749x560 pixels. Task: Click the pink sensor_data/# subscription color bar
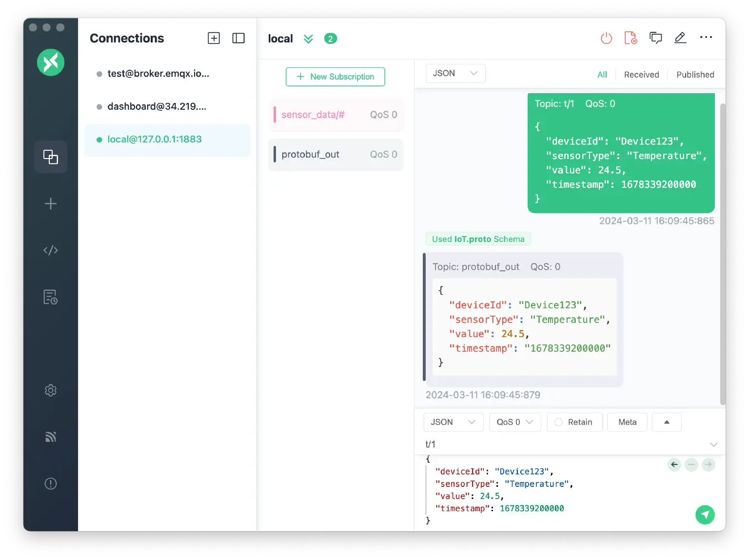275,115
